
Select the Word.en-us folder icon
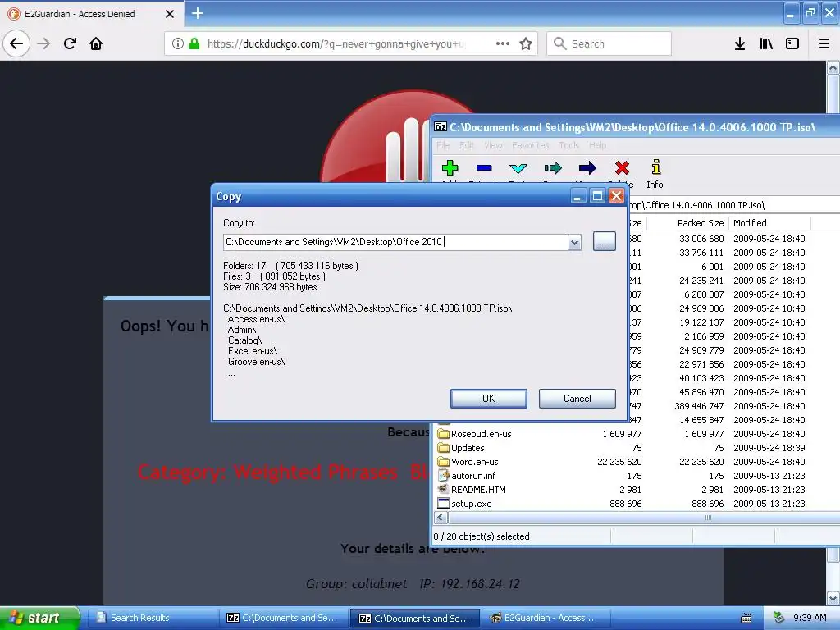click(x=444, y=461)
